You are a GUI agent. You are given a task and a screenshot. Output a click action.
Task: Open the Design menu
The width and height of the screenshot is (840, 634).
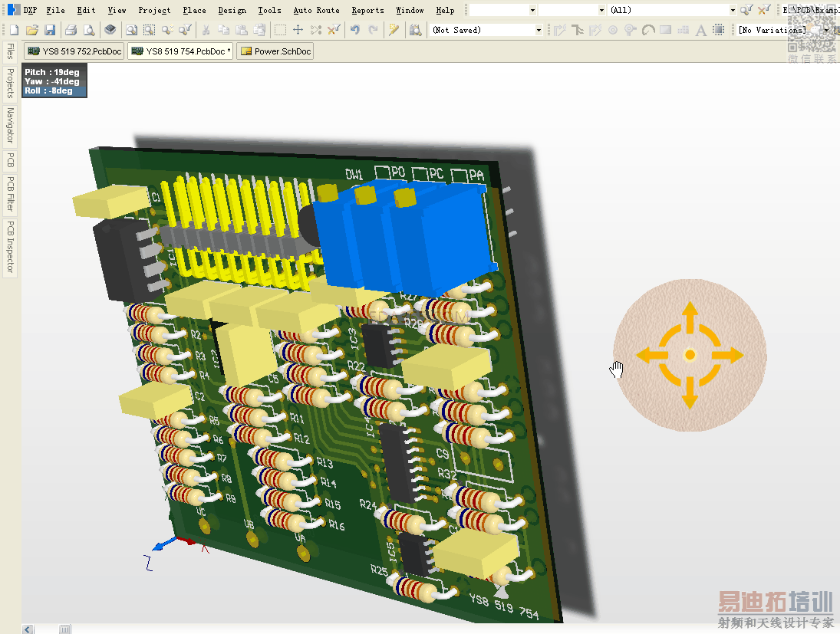point(232,10)
